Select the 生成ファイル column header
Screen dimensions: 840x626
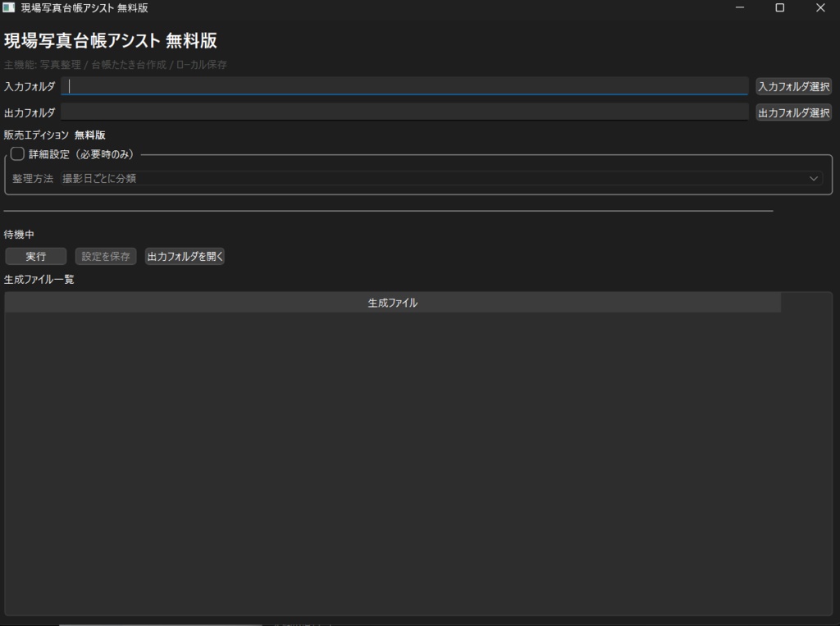point(393,303)
